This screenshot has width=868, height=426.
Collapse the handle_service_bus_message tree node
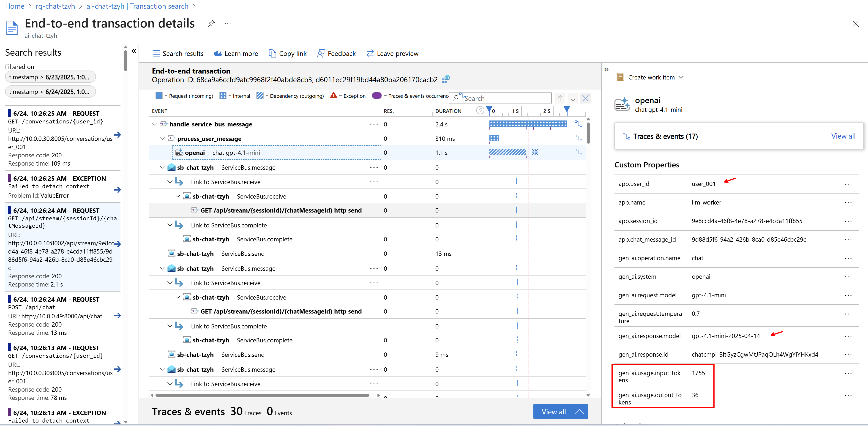[154, 124]
